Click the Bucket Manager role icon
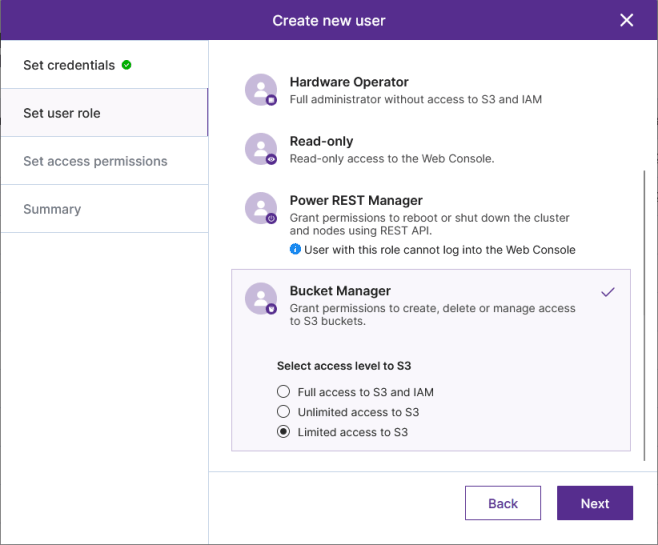Image resolution: width=658 pixels, height=545 pixels. pyautogui.click(x=261, y=298)
